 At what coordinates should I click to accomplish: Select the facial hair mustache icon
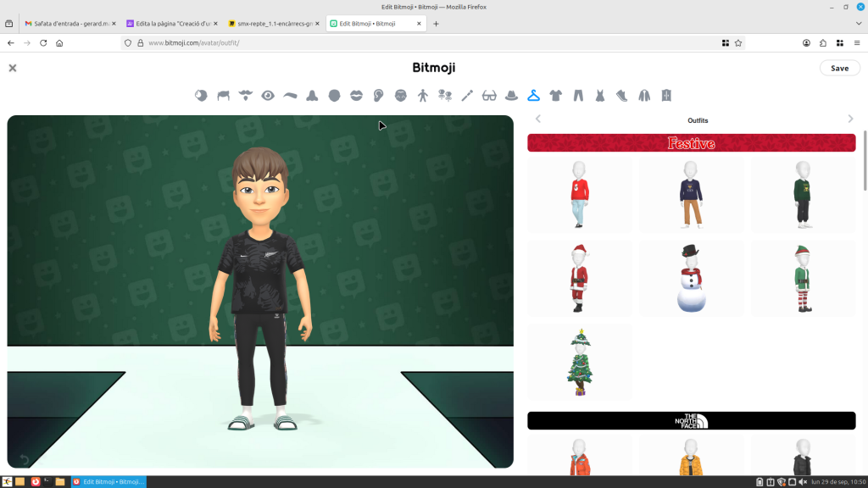[246, 96]
